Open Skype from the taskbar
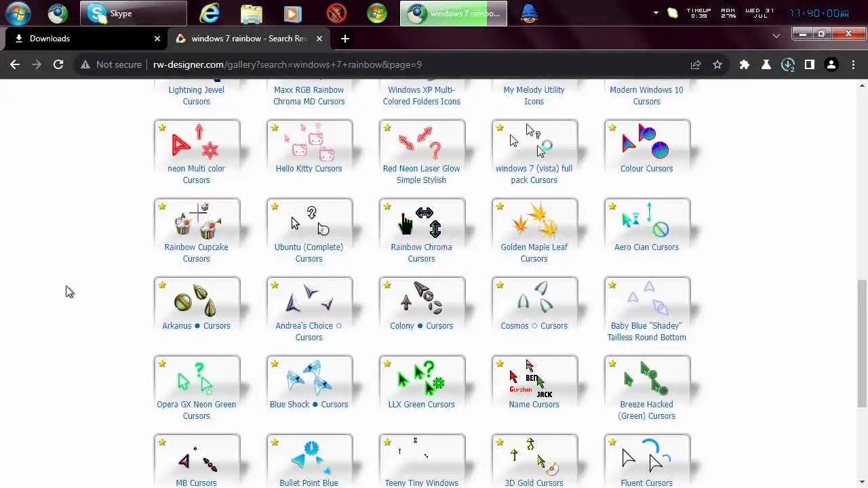The image size is (868, 488). [x=133, y=13]
